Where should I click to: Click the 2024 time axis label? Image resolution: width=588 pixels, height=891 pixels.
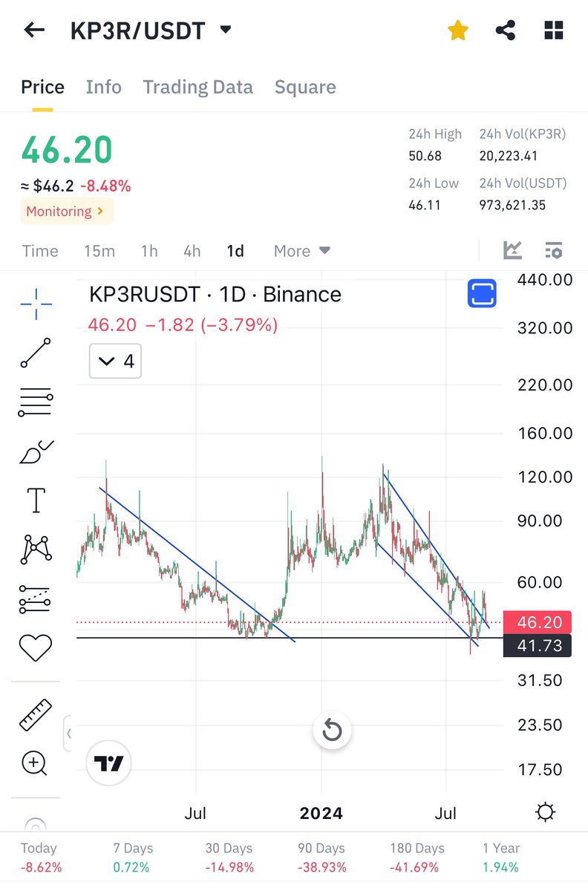pyautogui.click(x=321, y=814)
